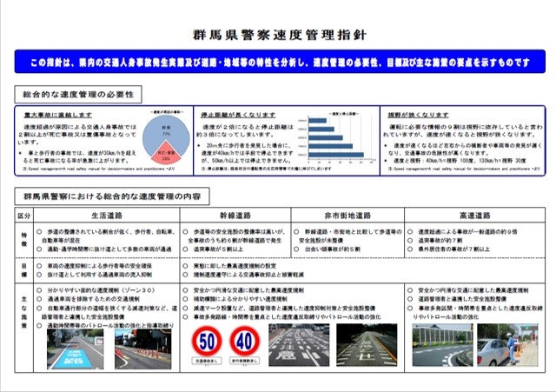
Task: Open the multi-lane road marking photo beside 40 sign
Action: click(299, 345)
